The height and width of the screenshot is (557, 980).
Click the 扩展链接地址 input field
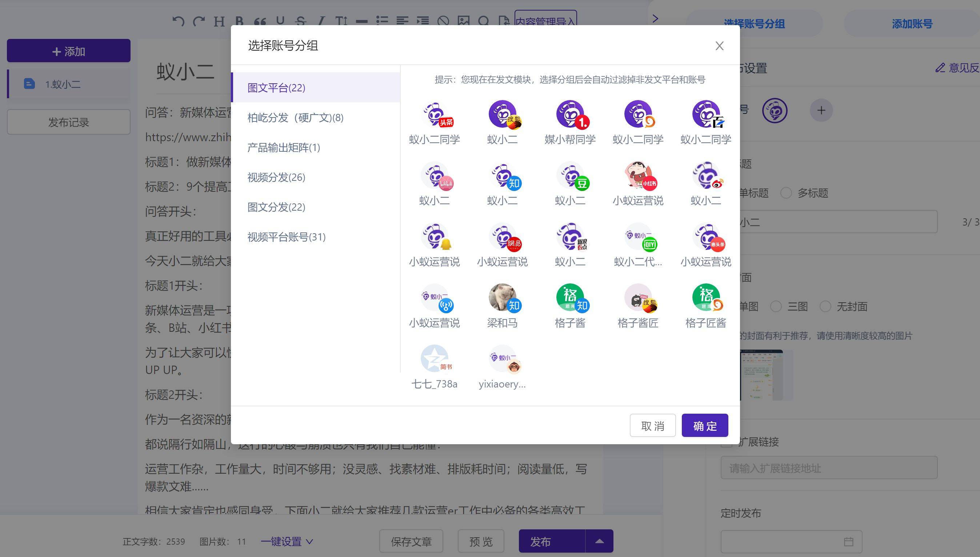829,468
